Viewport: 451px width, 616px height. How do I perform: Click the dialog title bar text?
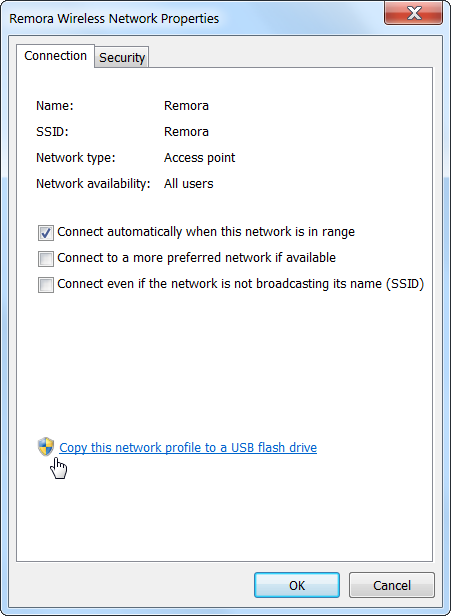[x=114, y=18]
